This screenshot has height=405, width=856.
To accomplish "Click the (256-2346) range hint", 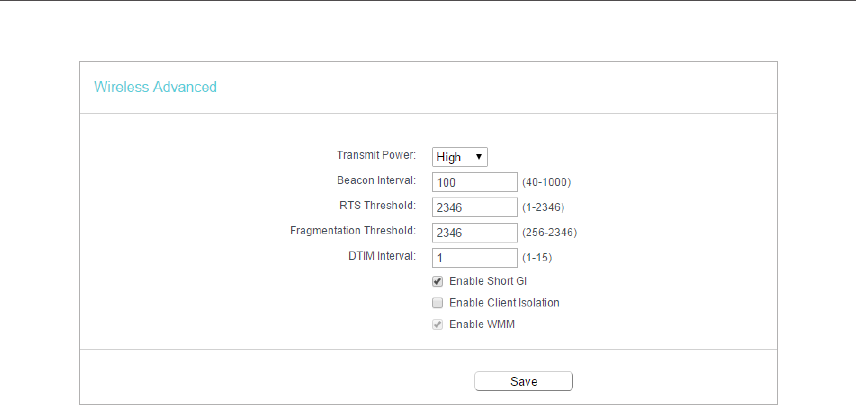I will [x=549, y=233].
